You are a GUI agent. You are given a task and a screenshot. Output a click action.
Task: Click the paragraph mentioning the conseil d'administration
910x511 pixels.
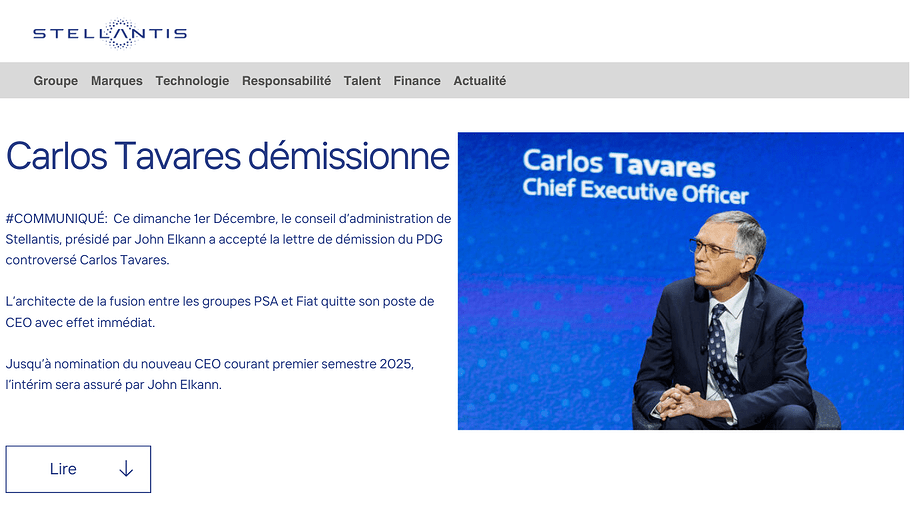tap(228, 239)
